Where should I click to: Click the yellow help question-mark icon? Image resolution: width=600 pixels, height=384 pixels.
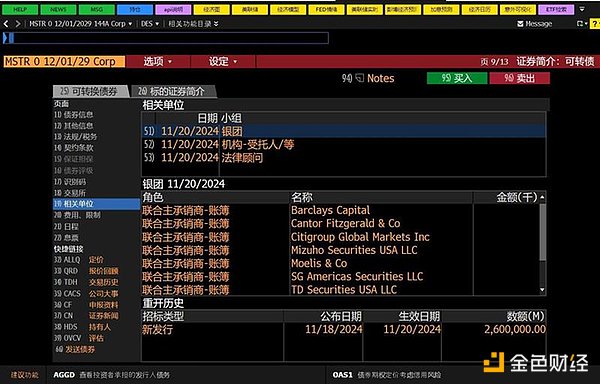[595, 24]
